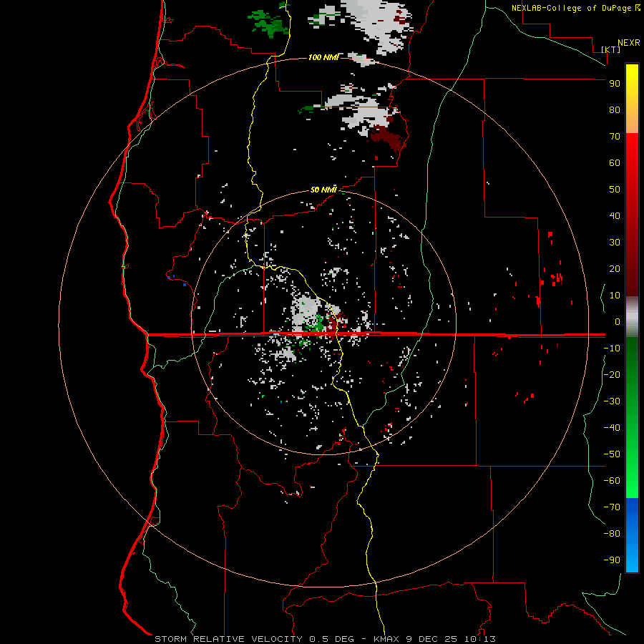Click the -30 value on velocity scale
The image size is (644, 644).
(612, 401)
